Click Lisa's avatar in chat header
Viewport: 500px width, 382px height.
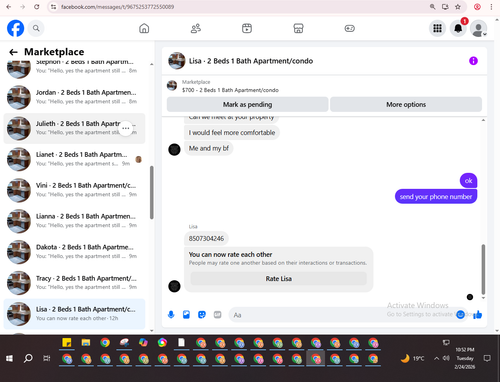(x=177, y=61)
